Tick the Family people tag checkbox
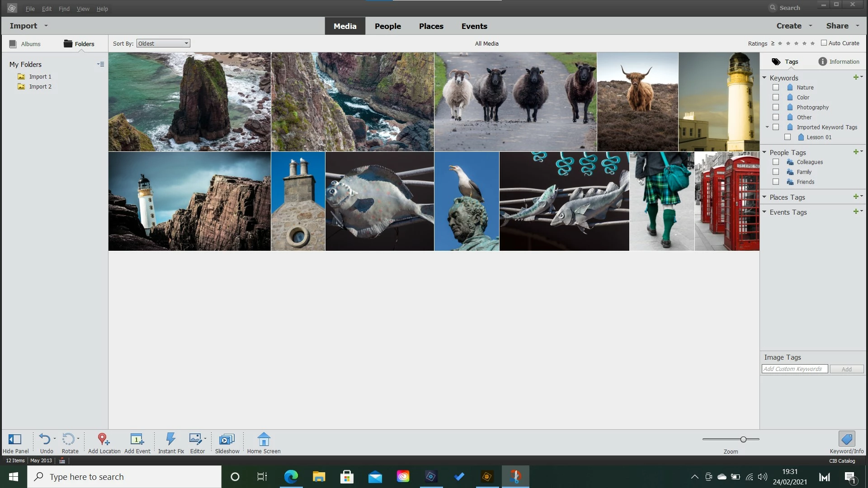The height and width of the screenshot is (488, 868). (776, 172)
